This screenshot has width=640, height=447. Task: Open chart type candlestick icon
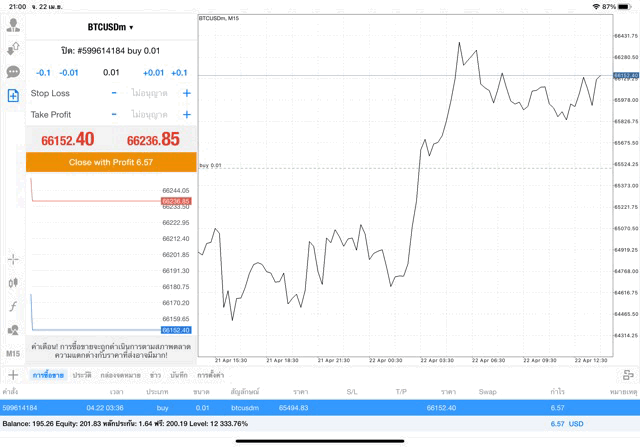pyautogui.click(x=13, y=283)
